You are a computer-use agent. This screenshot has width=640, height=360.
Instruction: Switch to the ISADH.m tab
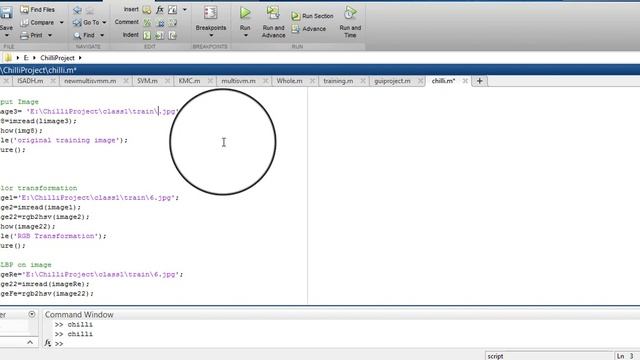[x=30, y=81]
